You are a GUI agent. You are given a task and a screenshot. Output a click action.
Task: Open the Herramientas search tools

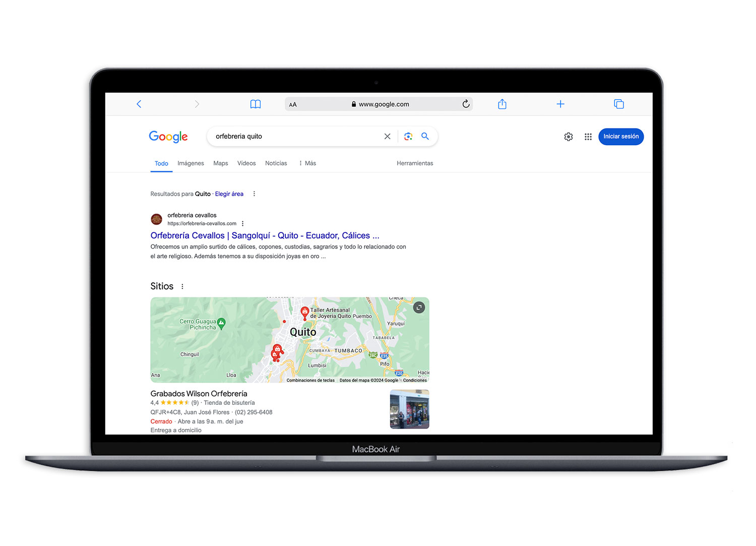click(x=415, y=163)
